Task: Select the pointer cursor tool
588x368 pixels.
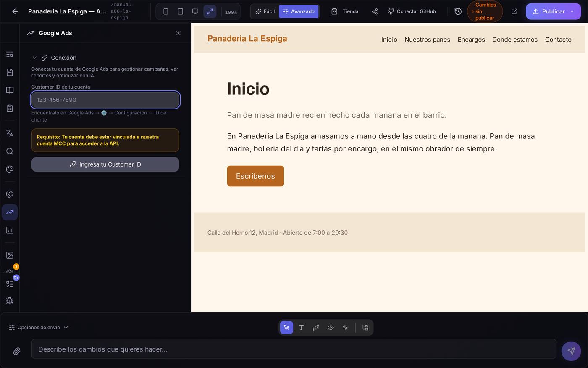Action: tap(286, 328)
